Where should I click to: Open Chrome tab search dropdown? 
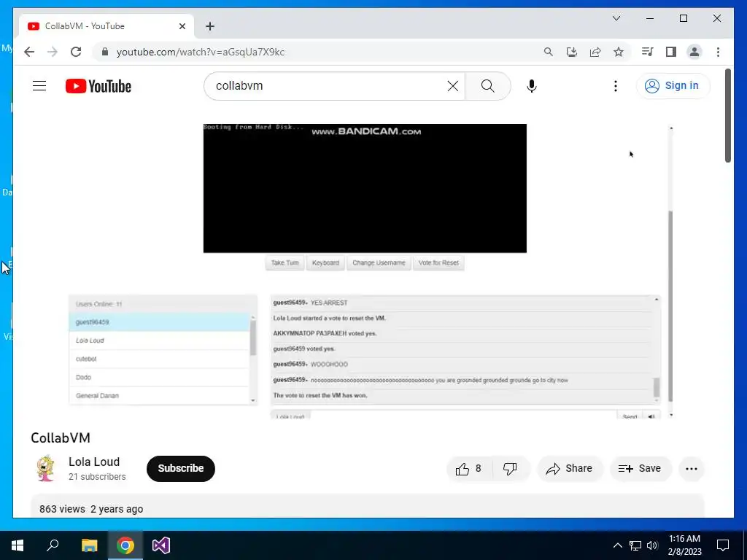click(616, 18)
